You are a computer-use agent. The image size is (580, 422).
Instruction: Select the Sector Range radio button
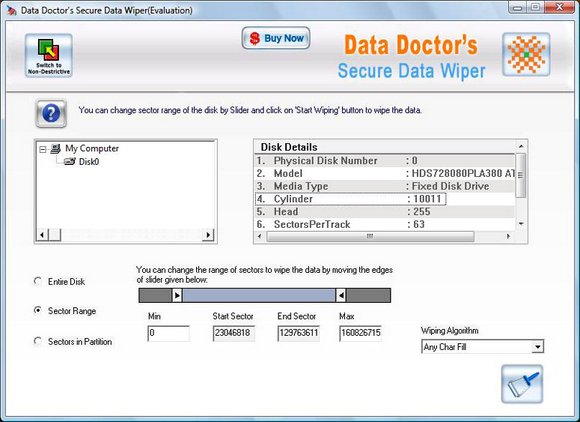[38, 310]
